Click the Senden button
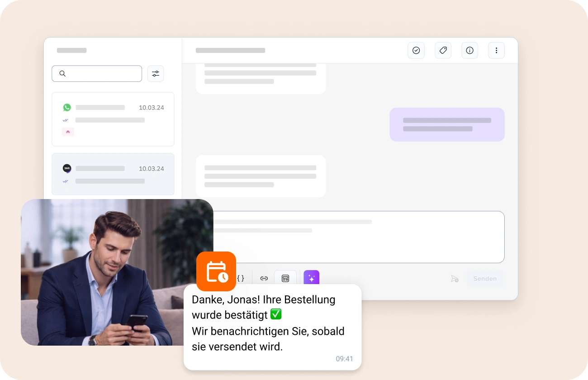 [485, 279]
